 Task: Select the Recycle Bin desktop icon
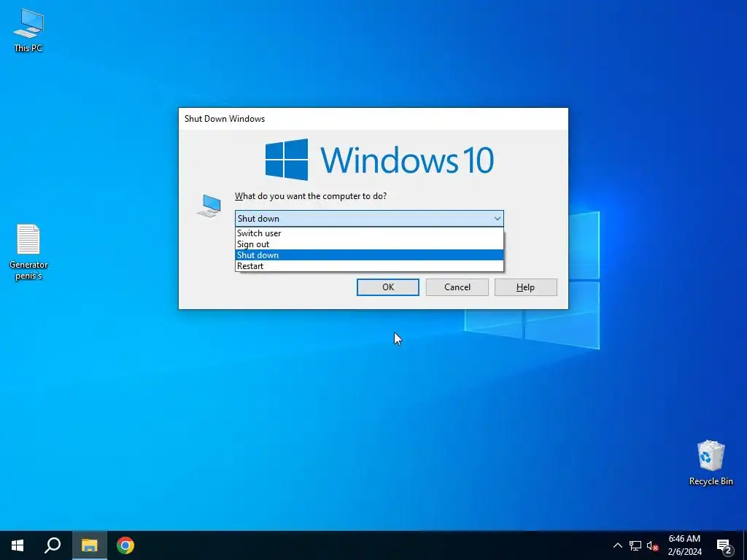pyautogui.click(x=711, y=463)
